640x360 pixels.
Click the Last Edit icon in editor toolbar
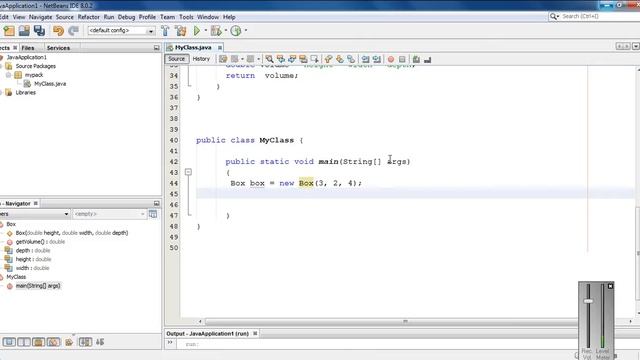pos(223,59)
